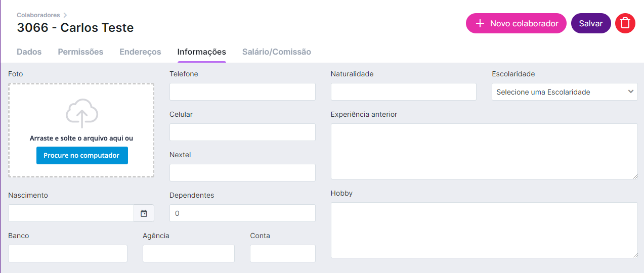The width and height of the screenshot is (644, 273).
Task: Focus the Hobby text area
Action: pos(484,230)
